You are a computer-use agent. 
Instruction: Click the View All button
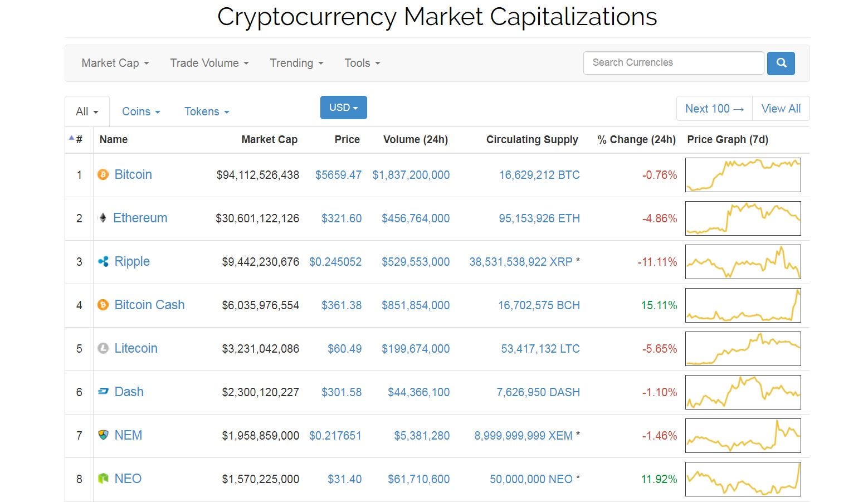[x=781, y=109]
